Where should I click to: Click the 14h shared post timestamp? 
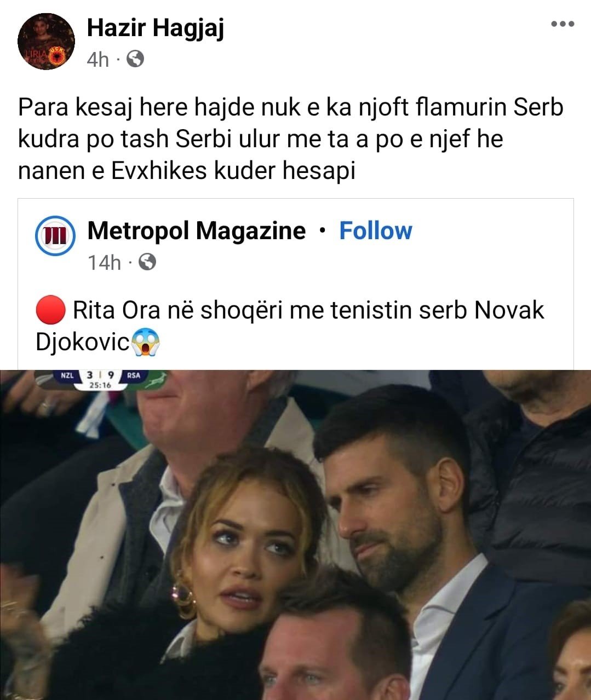click(x=104, y=263)
